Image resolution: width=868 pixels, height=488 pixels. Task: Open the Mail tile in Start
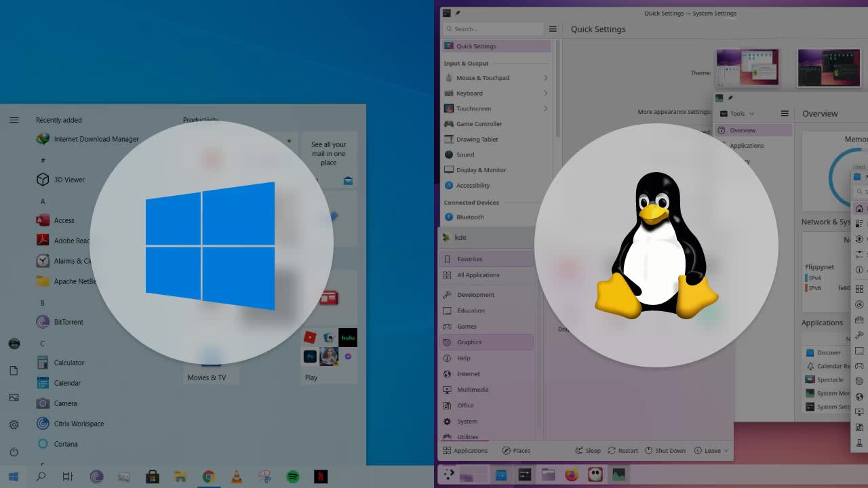pyautogui.click(x=329, y=160)
